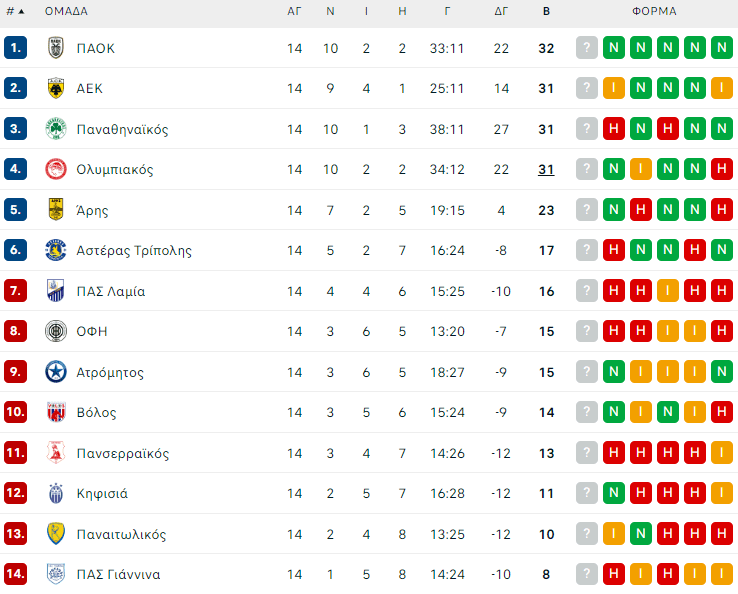Click the Αστέρας Τρίπολης crest icon
The height and width of the screenshot is (594, 738).
(x=56, y=250)
